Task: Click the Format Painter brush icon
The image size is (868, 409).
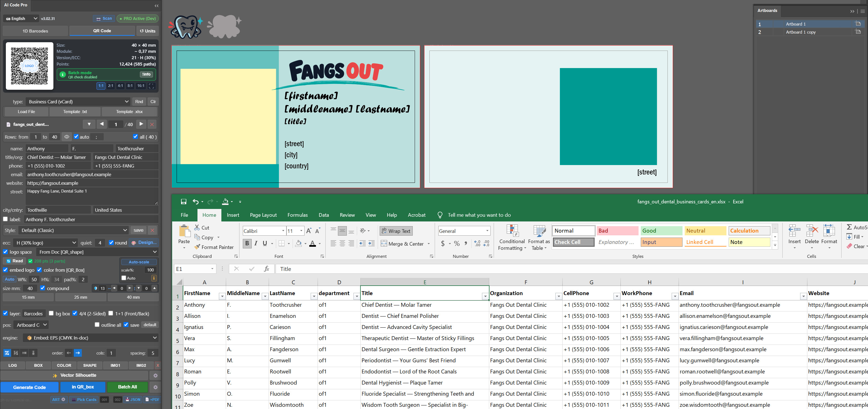Action: [197, 247]
